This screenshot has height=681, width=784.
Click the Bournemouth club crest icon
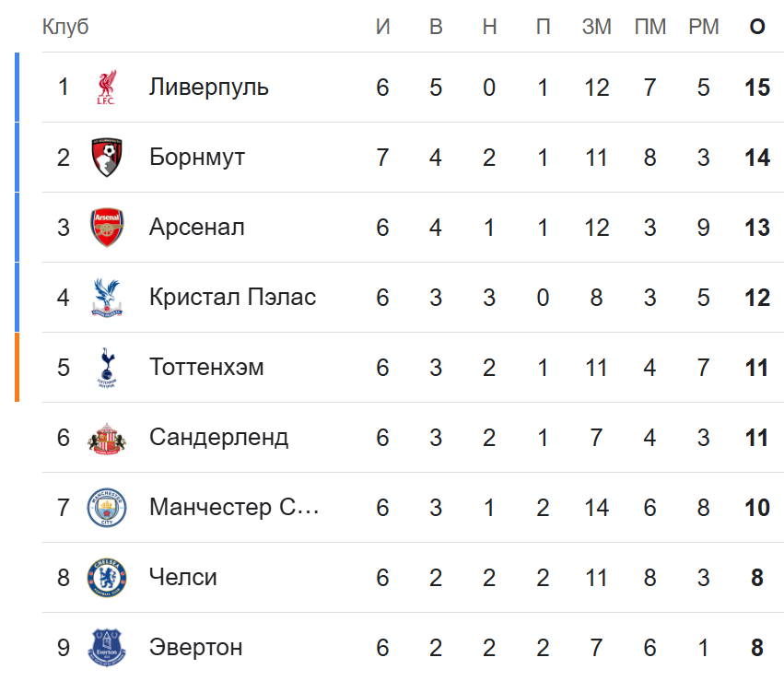click(x=106, y=158)
